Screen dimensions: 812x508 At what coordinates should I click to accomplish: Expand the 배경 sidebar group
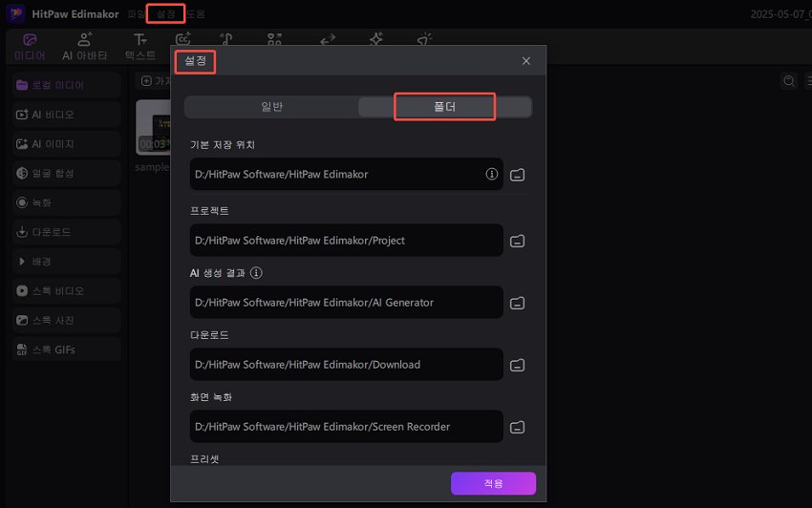pos(66,262)
